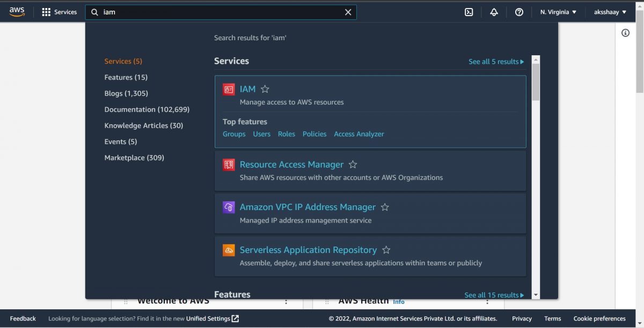Switch to the Blogs results category
This screenshot has width=644, height=328.
pos(126,93)
